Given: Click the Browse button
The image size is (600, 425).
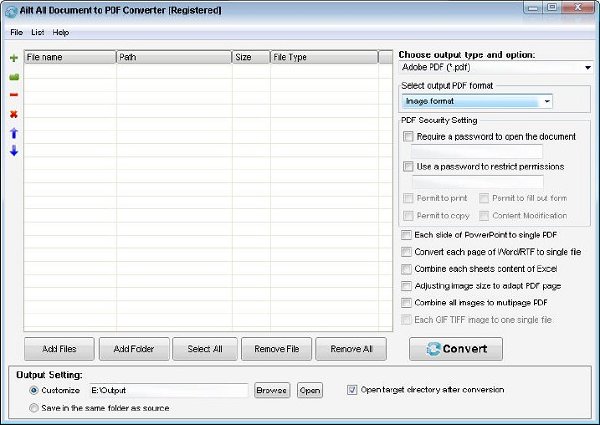Looking at the screenshot, I should (272, 390).
